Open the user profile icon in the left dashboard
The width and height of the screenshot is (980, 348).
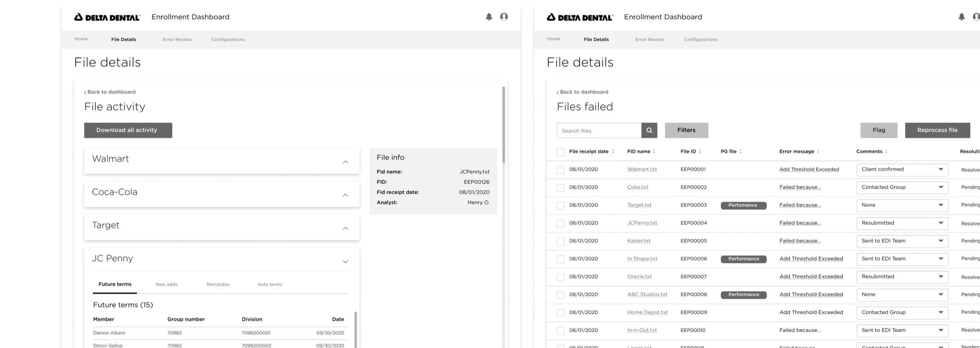pyautogui.click(x=504, y=16)
